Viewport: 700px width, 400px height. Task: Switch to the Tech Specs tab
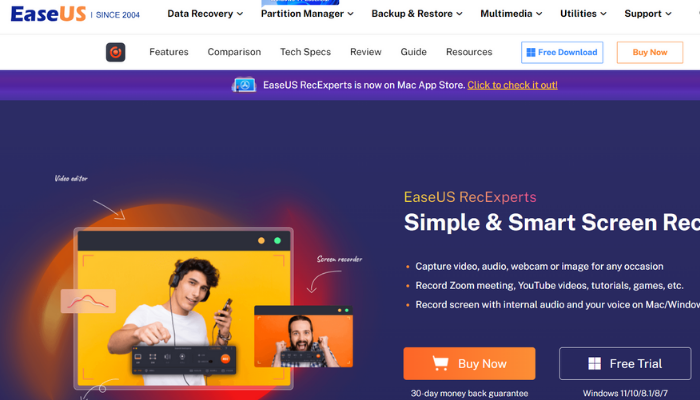[x=305, y=52]
